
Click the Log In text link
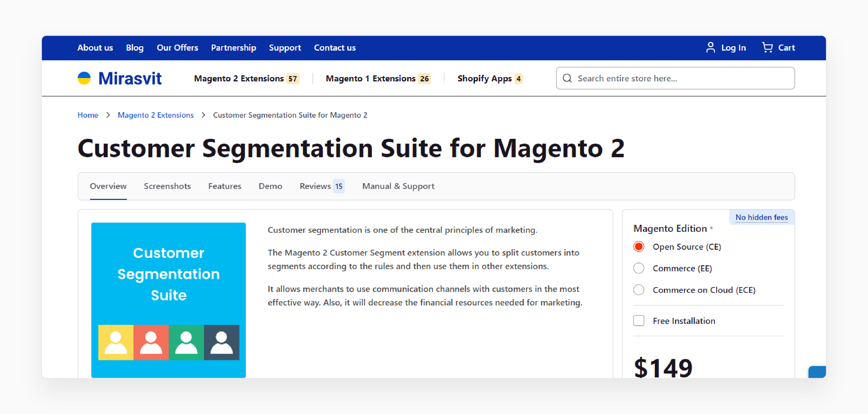point(734,47)
